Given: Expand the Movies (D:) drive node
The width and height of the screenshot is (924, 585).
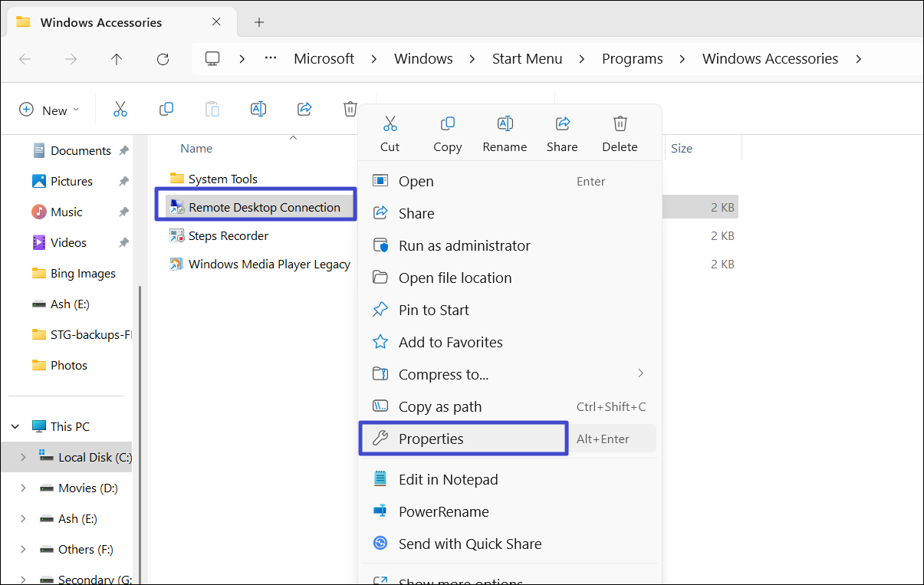Looking at the screenshot, I should pyautogui.click(x=23, y=488).
